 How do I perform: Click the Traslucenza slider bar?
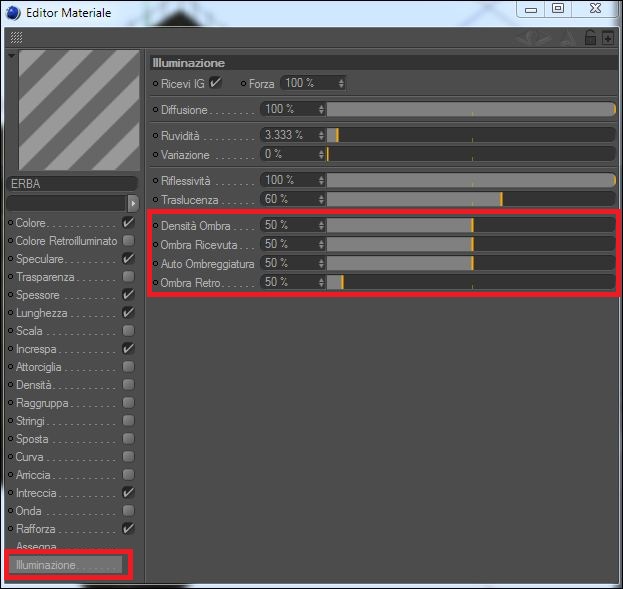tap(471, 199)
